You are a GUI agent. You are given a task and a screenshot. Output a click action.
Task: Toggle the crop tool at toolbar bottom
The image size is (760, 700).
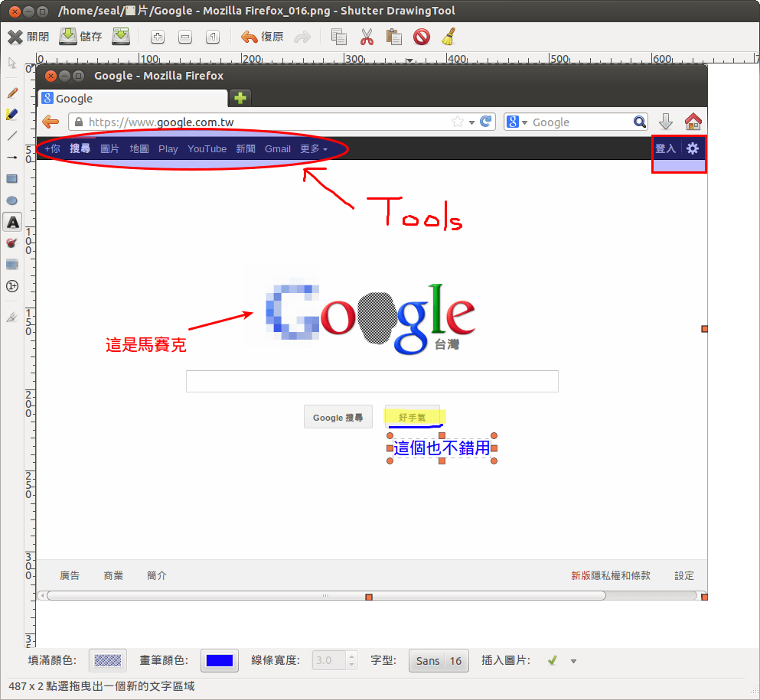(x=12, y=317)
